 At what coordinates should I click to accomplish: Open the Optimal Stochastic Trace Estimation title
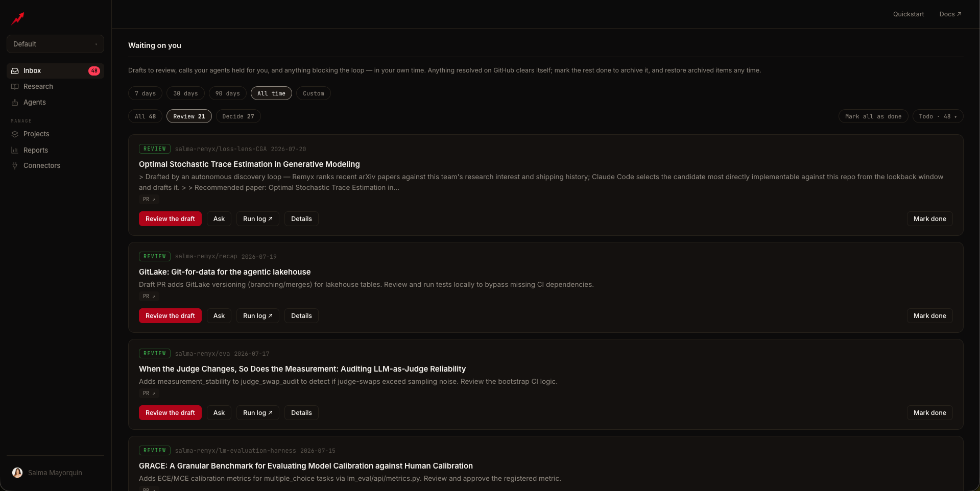pyautogui.click(x=249, y=164)
